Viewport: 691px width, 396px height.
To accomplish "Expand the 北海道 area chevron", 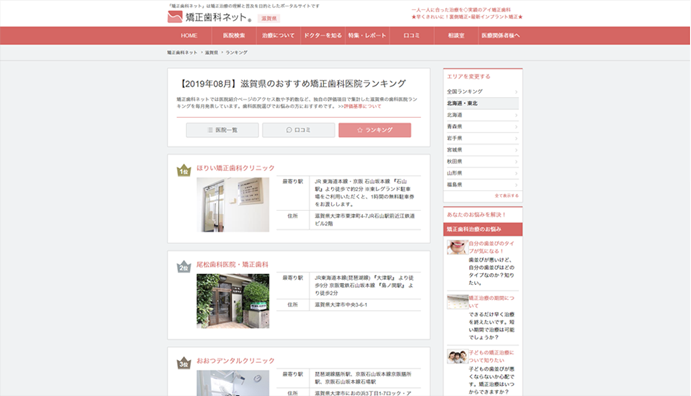I will pos(516,115).
